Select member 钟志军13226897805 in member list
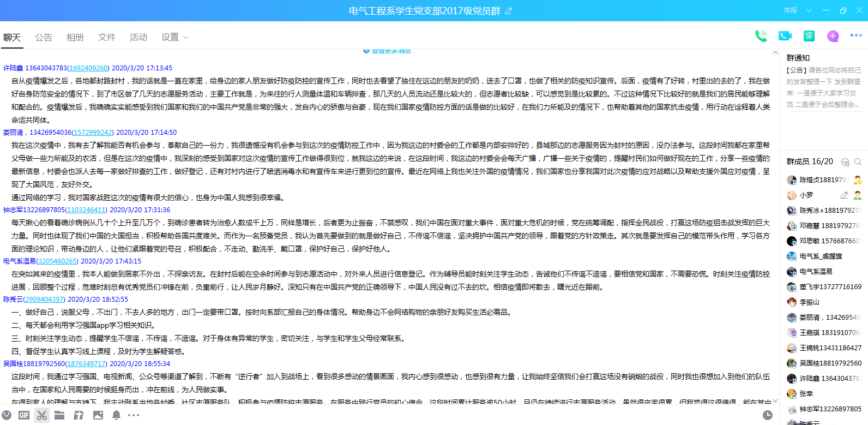This screenshot has width=868, height=425. pyautogui.click(x=823, y=409)
